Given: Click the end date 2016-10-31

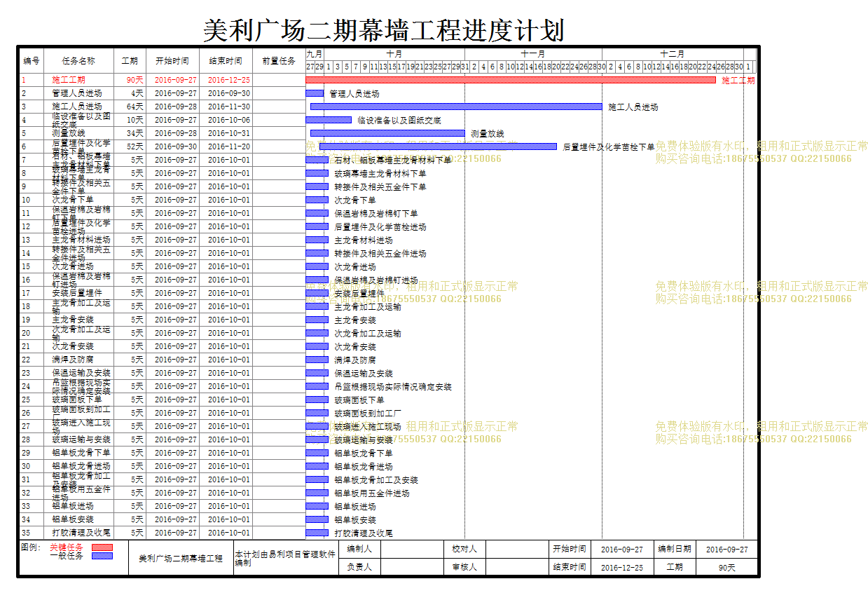Looking at the screenshot, I should (229, 133).
